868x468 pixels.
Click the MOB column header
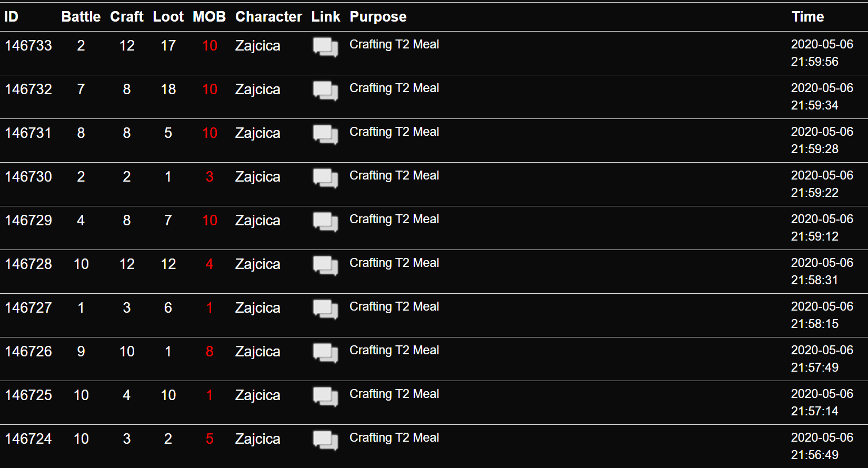(209, 17)
